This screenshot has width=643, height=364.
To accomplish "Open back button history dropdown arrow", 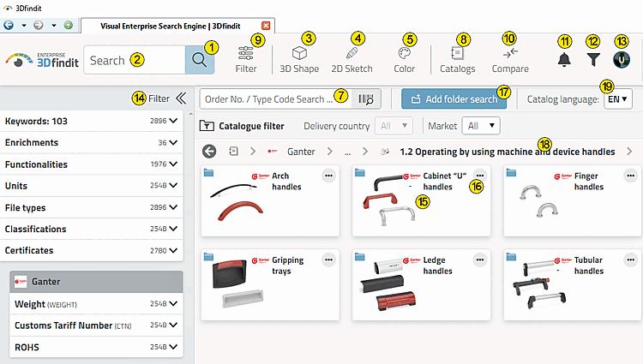I will [x=24, y=26].
